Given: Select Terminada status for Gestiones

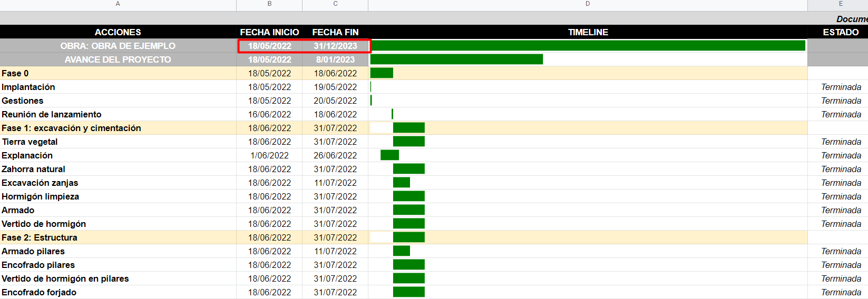Looking at the screenshot, I should point(841,101).
